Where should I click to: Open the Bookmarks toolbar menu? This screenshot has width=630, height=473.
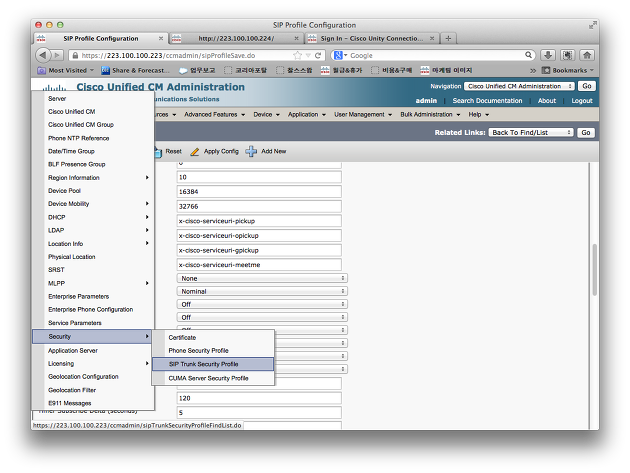pyautogui.click(x=568, y=70)
